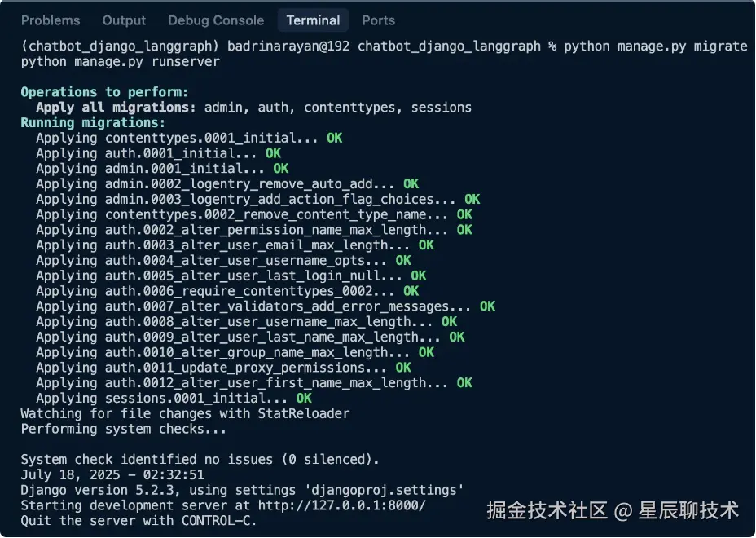Show the Ports tab
Image resolution: width=756 pixels, height=538 pixels.
(378, 20)
